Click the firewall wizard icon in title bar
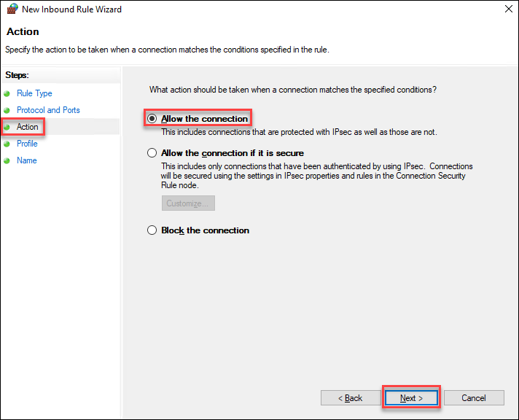 click(x=12, y=9)
